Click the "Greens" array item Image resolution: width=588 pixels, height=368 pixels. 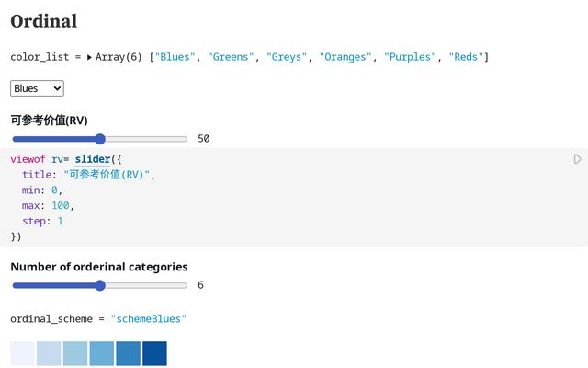point(232,57)
